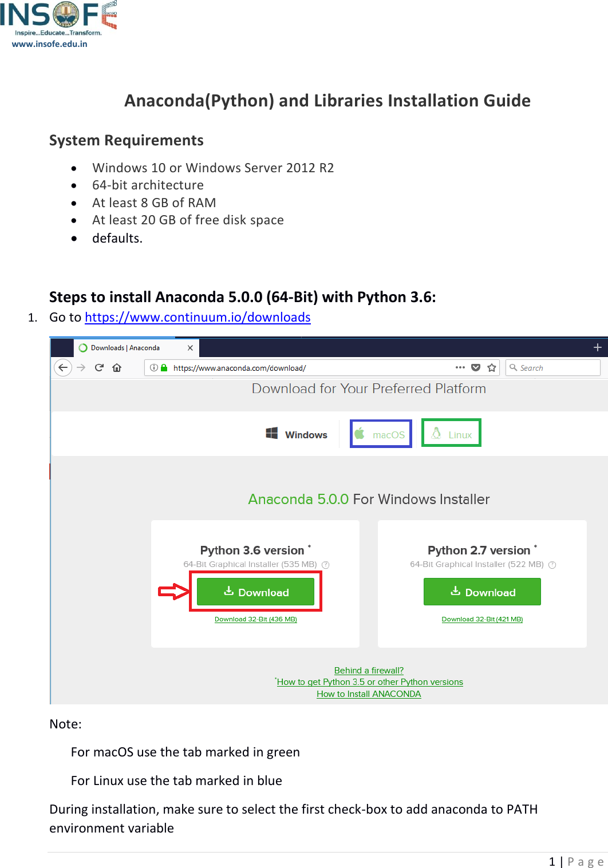
Task: Close the Downloads | Anaconda tab
Action: (190, 348)
